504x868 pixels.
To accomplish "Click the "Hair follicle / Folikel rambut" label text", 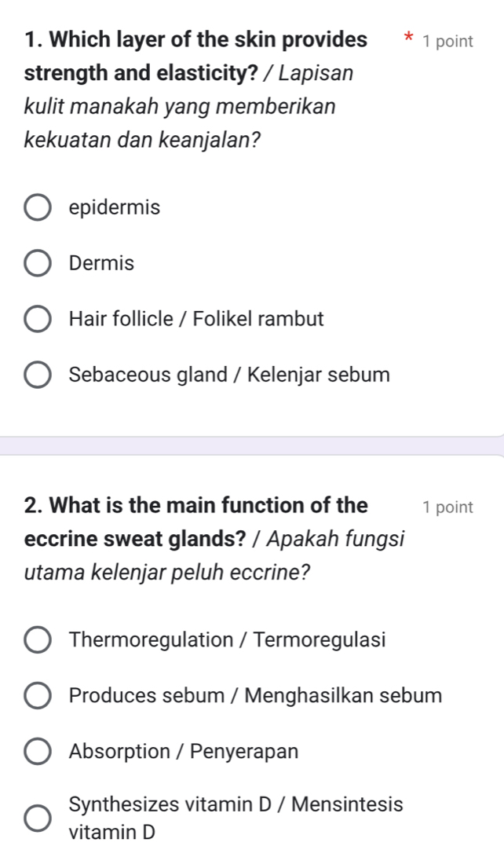I will click(196, 320).
